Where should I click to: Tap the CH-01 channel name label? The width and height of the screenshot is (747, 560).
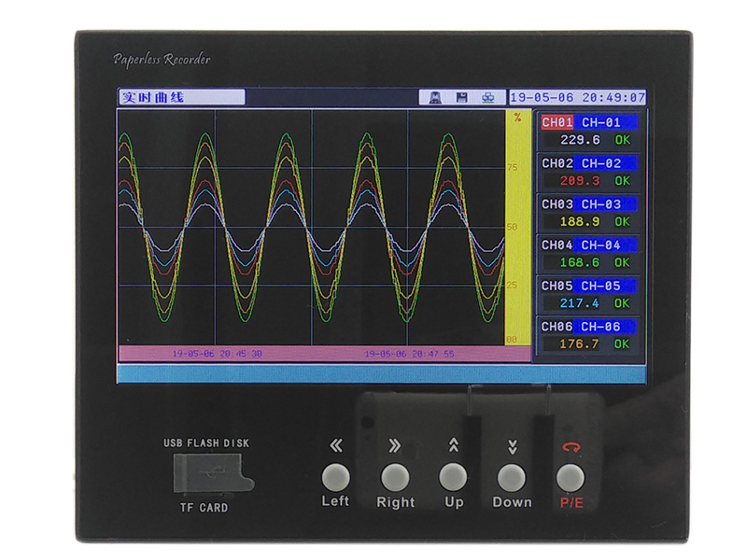pos(601,122)
